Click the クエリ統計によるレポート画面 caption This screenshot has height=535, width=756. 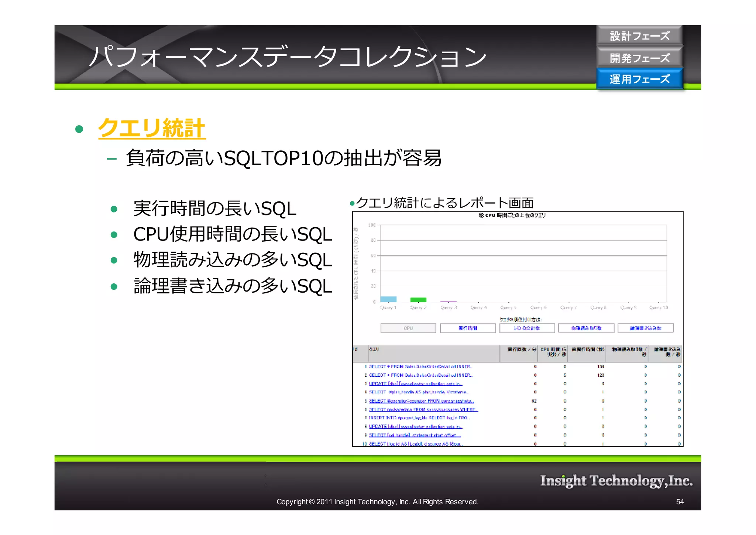(x=445, y=203)
